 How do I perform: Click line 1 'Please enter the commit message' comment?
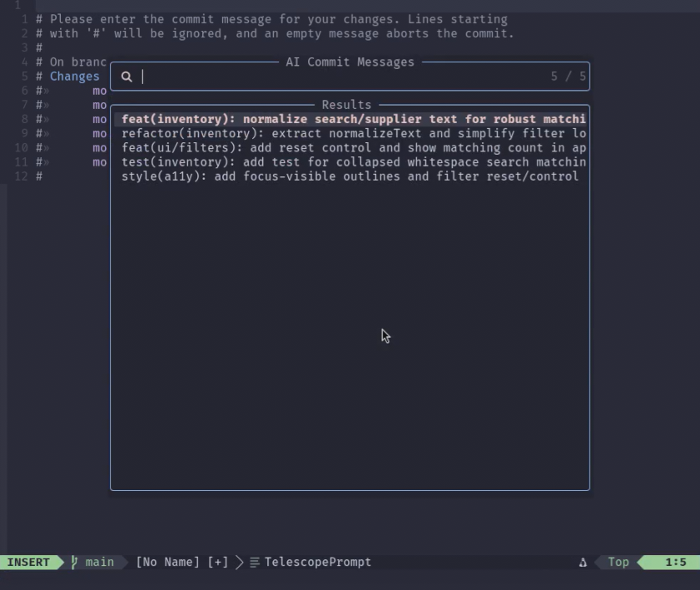coord(271,19)
